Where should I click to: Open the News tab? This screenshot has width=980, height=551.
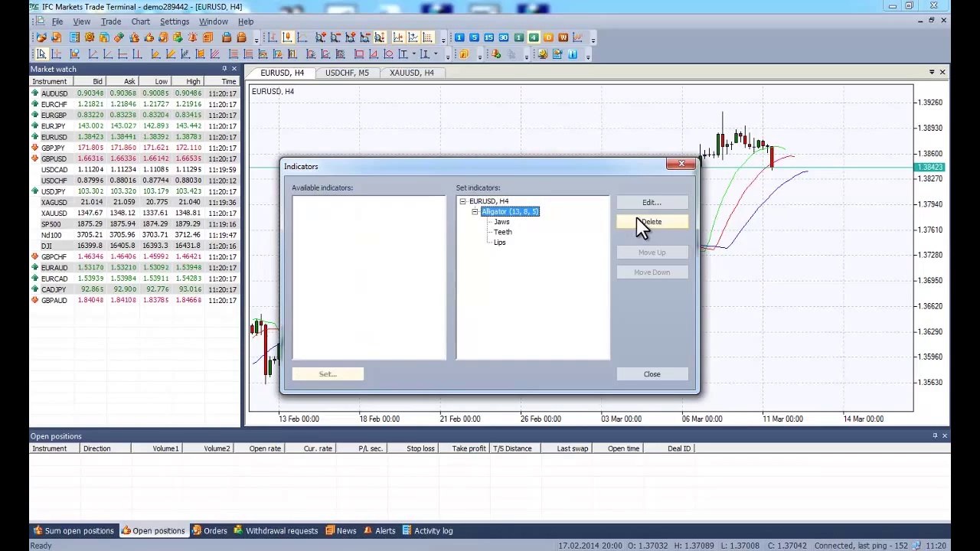pos(341,530)
